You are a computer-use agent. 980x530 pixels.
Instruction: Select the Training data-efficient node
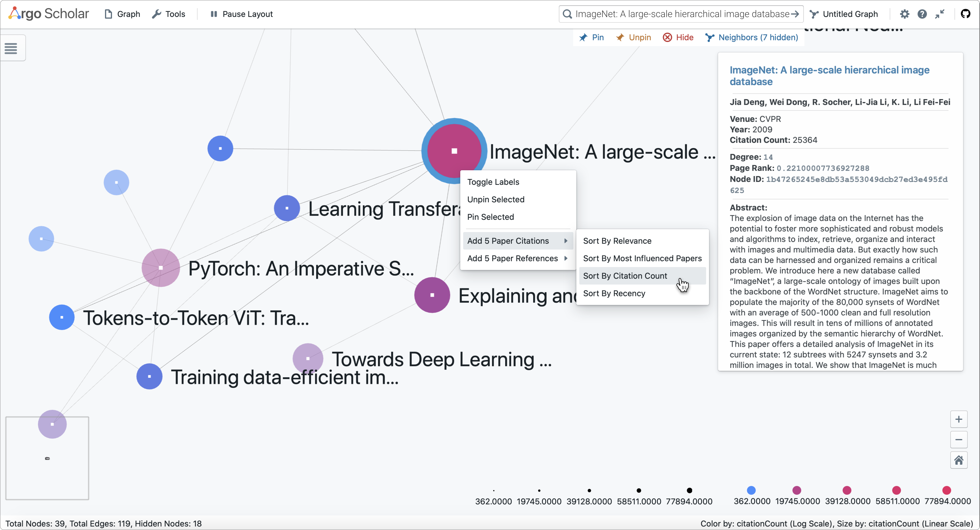tap(149, 376)
